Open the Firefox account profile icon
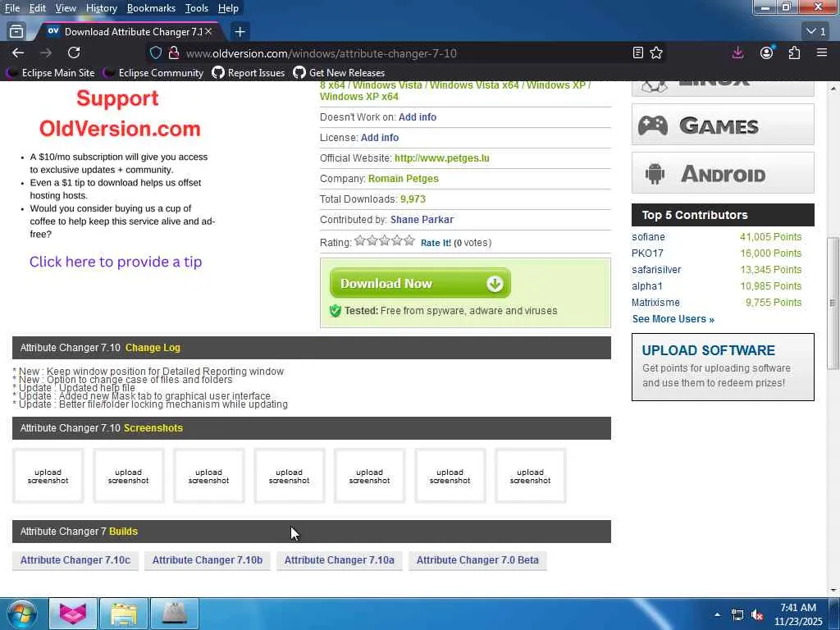 pyautogui.click(x=767, y=53)
